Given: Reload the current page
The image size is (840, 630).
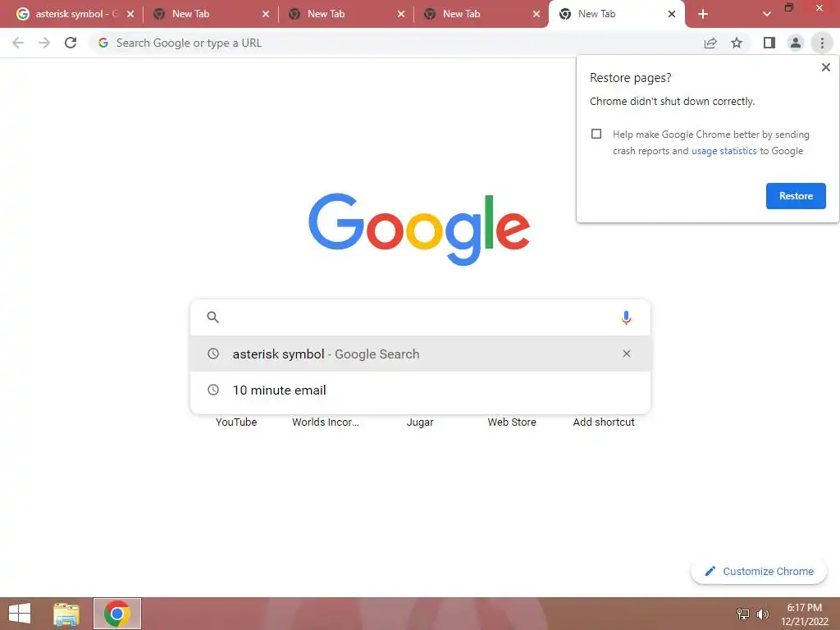Looking at the screenshot, I should [x=71, y=43].
